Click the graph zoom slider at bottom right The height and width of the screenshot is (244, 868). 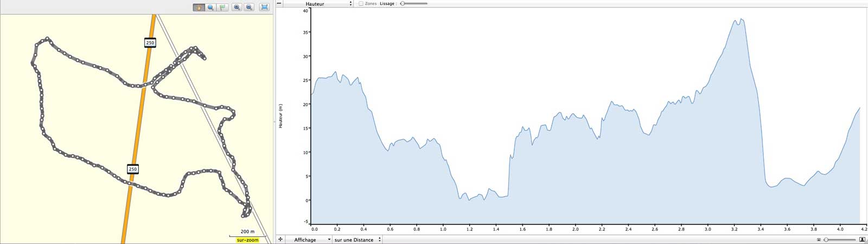[x=840, y=240]
